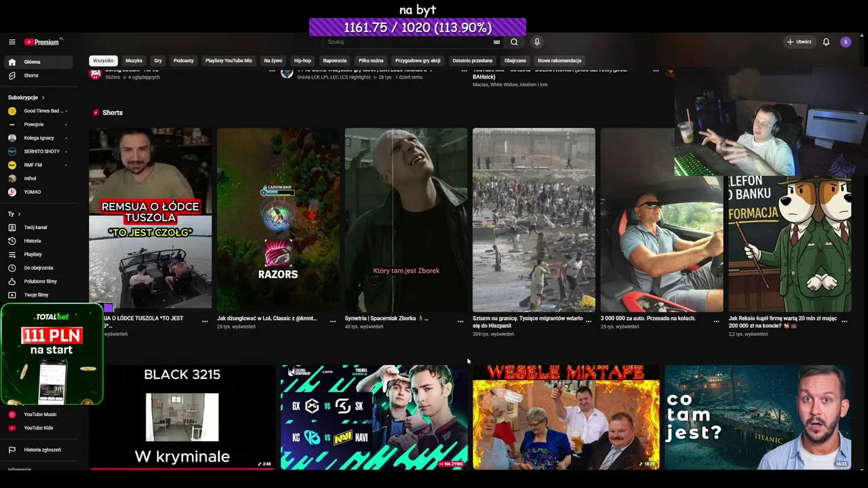Open Polubione filmy

coord(37,281)
